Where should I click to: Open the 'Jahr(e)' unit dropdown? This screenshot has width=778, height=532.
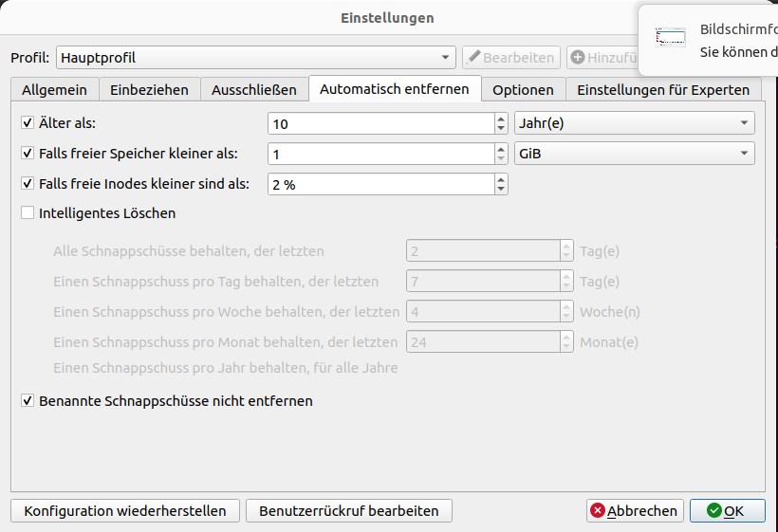coord(634,123)
